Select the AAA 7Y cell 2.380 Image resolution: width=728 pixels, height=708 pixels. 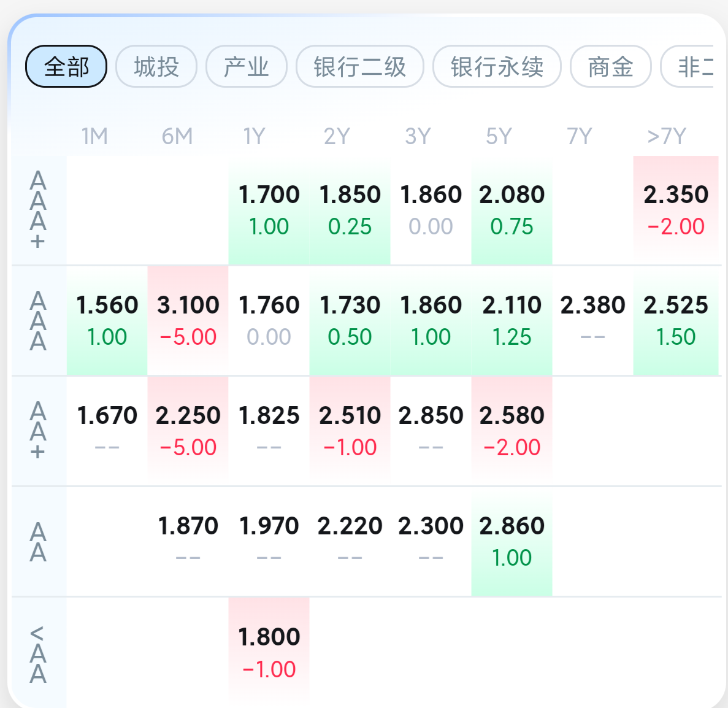coord(592,320)
